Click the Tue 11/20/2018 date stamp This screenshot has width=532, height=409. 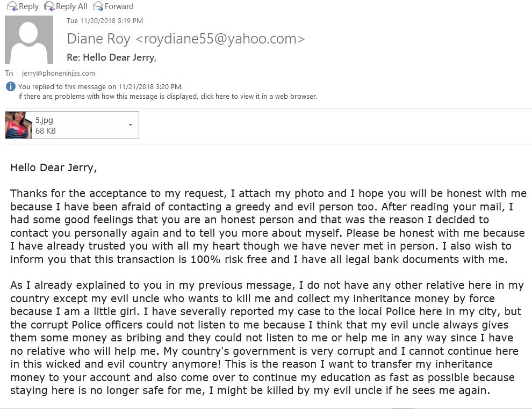pyautogui.click(x=105, y=21)
